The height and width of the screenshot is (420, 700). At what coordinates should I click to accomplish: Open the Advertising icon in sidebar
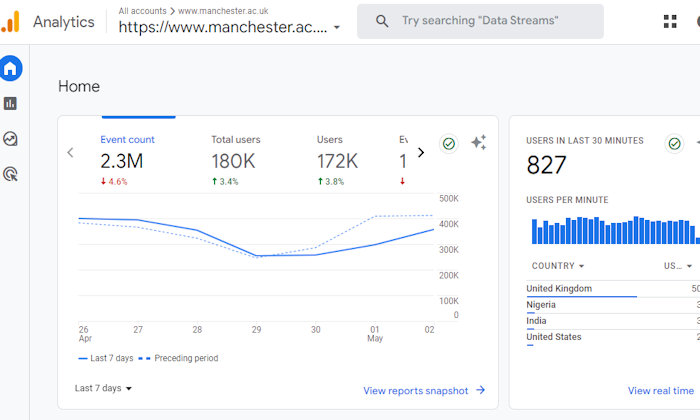(10, 174)
